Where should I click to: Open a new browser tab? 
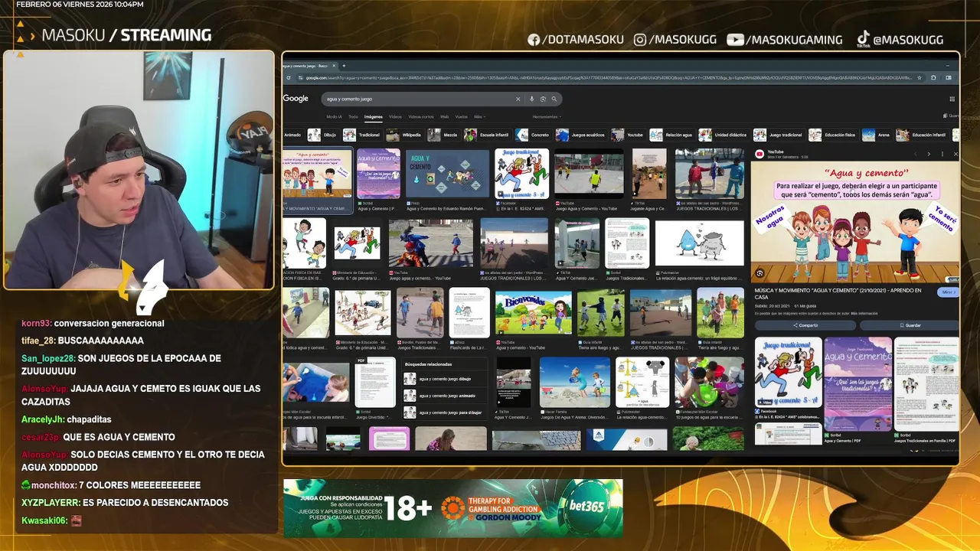(344, 66)
